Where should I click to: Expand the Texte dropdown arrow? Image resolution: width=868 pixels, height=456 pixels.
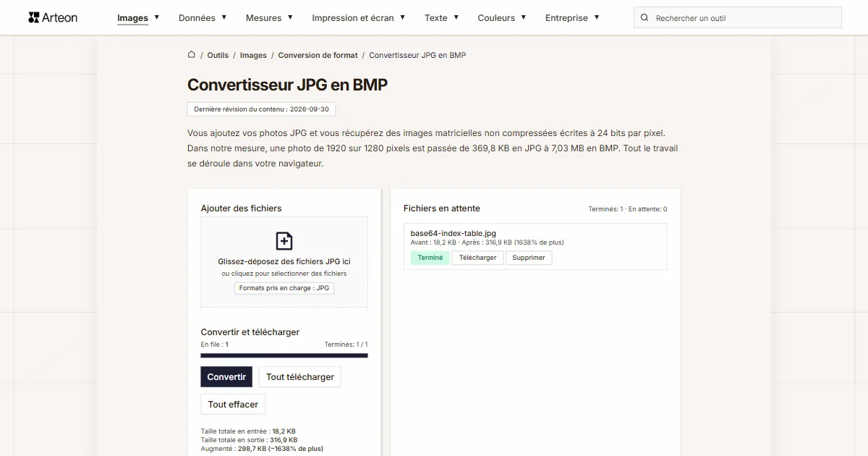[x=456, y=17]
